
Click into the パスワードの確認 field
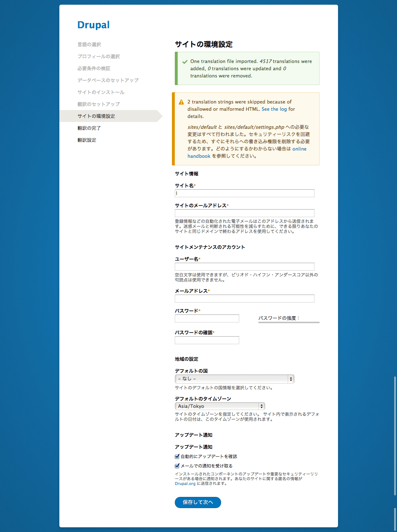coord(207,340)
